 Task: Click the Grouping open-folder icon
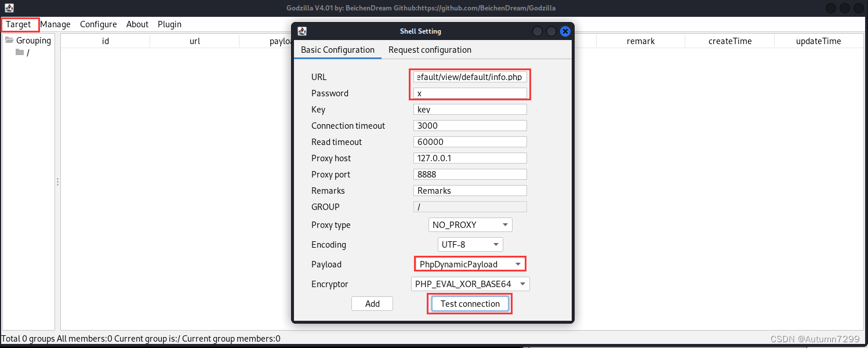[9, 41]
